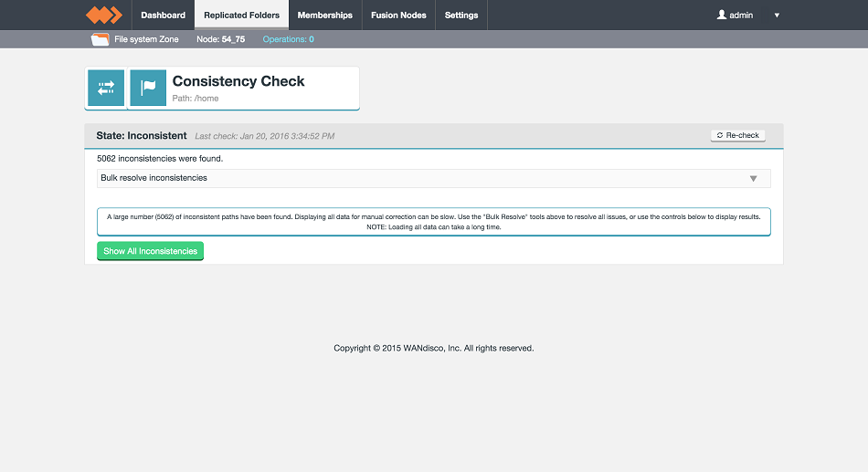Image resolution: width=868 pixels, height=472 pixels.
Task: Click the File system Zone folder icon
Action: 100,39
